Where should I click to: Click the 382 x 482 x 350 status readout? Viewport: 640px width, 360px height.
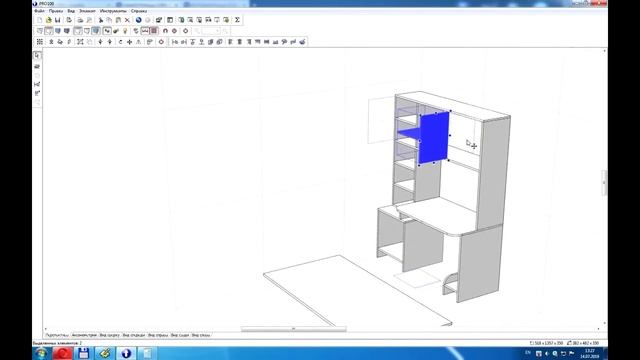click(x=583, y=343)
